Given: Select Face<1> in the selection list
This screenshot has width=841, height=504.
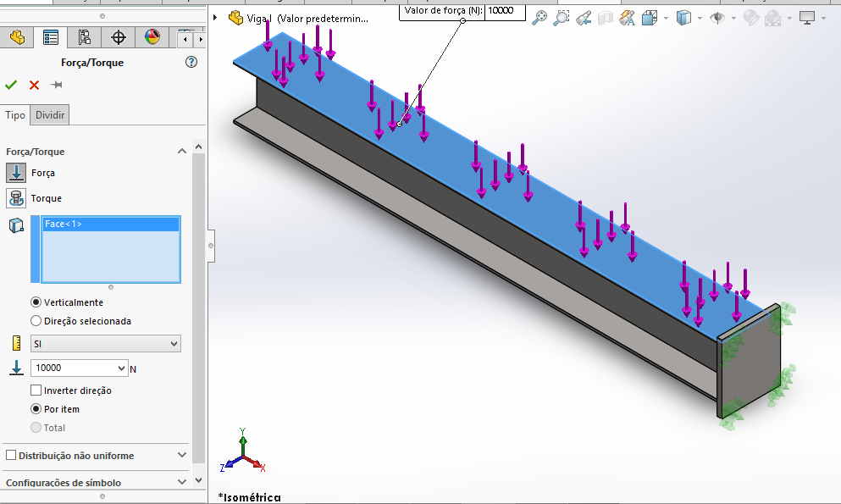Looking at the screenshot, I should click(110, 224).
